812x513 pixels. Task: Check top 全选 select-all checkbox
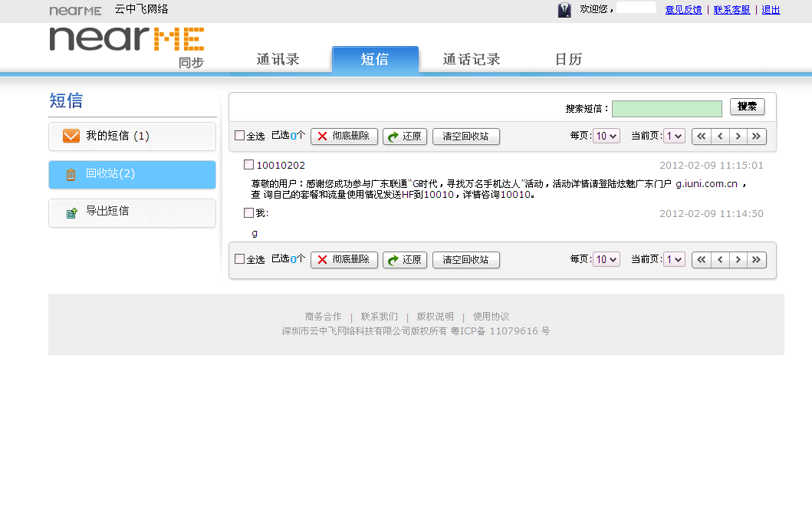click(239, 136)
